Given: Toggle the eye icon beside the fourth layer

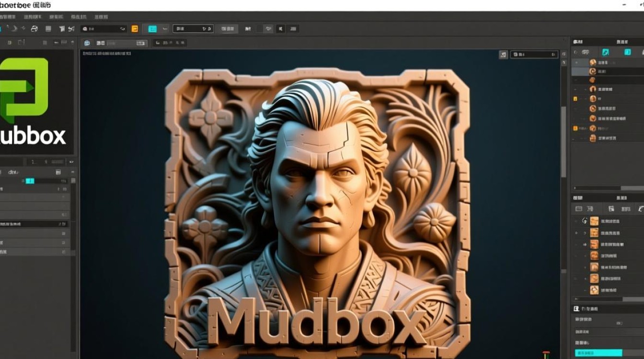Looking at the screenshot, I should [x=575, y=89].
